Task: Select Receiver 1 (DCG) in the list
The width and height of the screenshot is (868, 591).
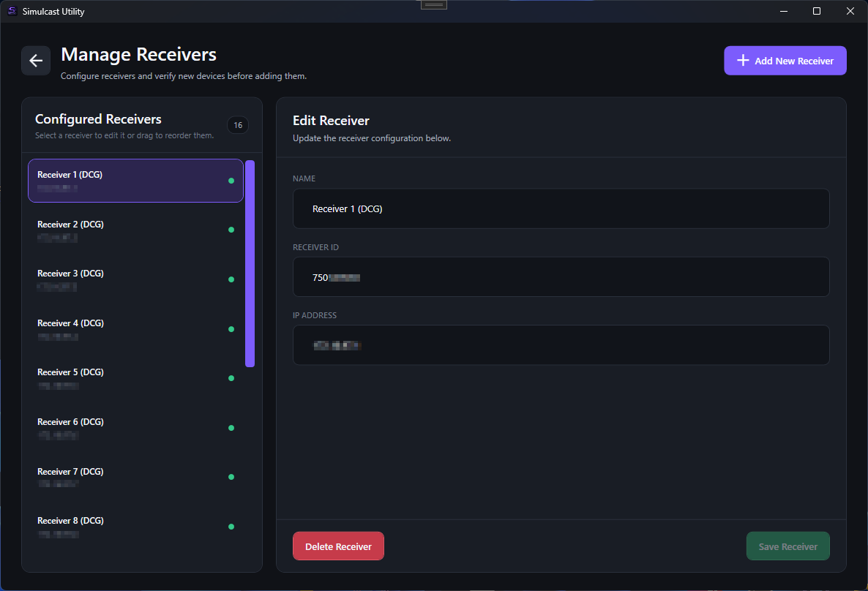Action: (x=135, y=181)
